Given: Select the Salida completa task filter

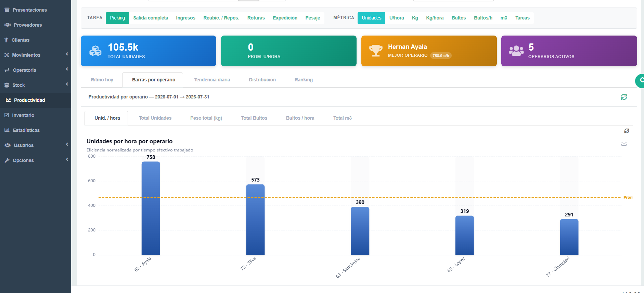Looking at the screenshot, I should [151, 18].
